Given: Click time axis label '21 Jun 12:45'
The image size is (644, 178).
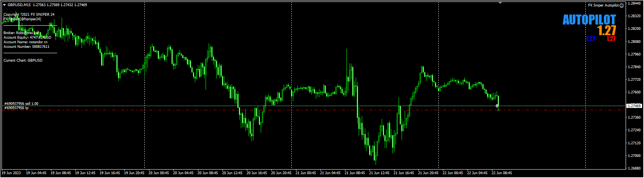Looking at the screenshot, I should point(379,173).
